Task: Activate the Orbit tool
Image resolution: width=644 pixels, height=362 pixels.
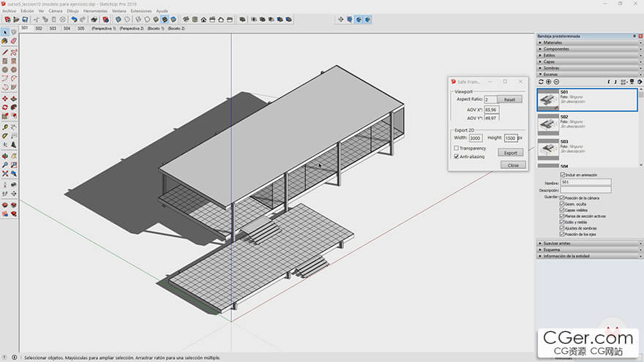Action: 5,157
